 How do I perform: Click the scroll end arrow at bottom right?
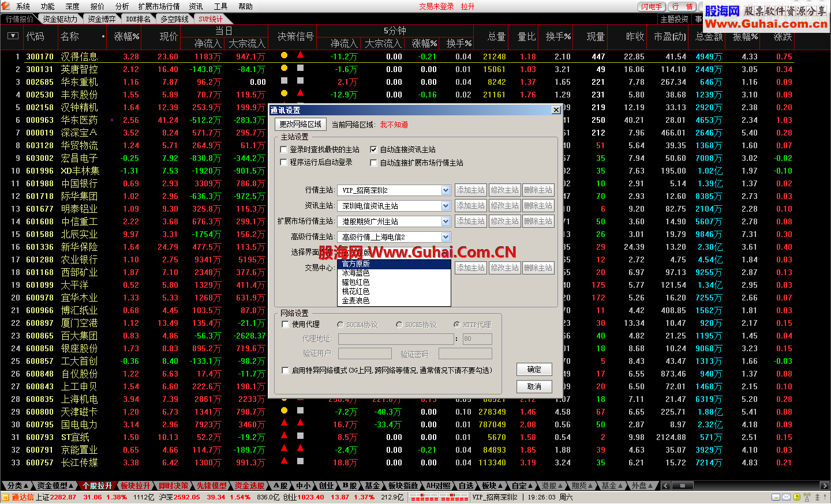825,486
